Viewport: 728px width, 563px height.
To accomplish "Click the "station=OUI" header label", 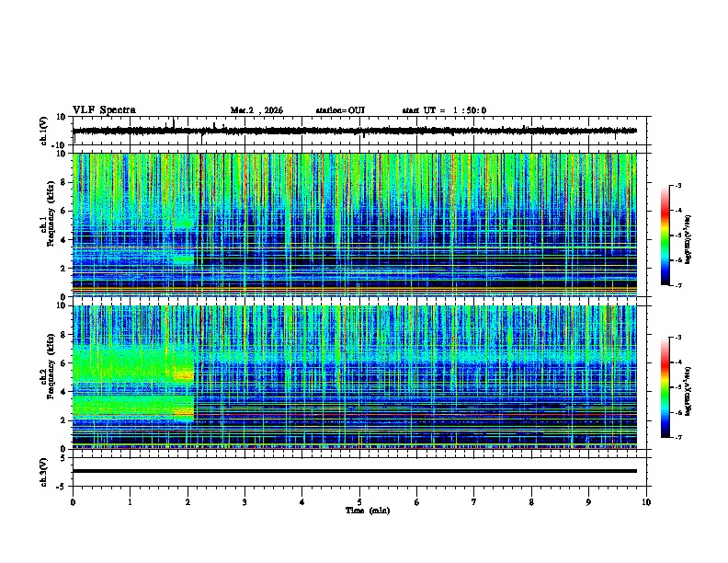I will (340, 110).
